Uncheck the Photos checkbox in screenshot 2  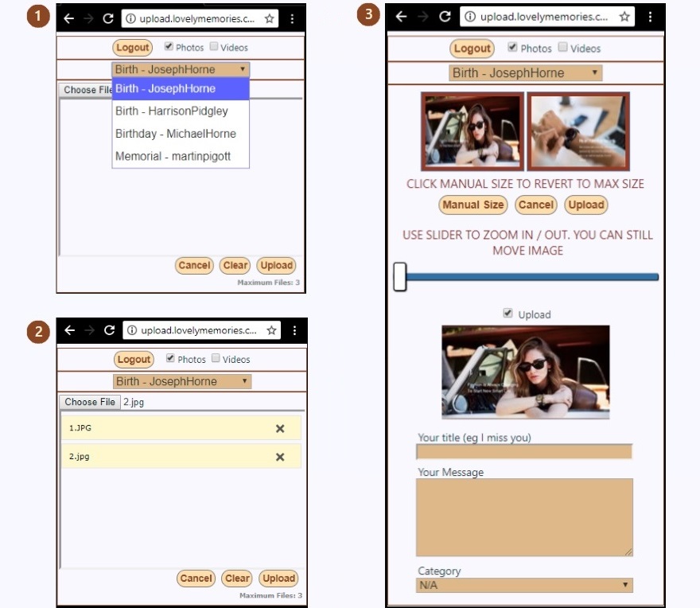tap(170, 358)
